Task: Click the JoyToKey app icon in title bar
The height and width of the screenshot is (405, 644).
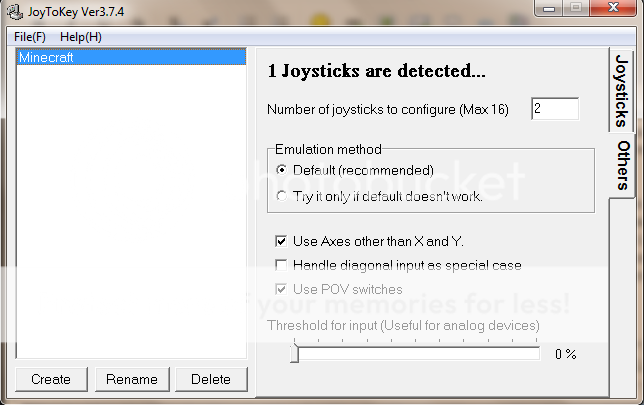Action: pos(10,11)
